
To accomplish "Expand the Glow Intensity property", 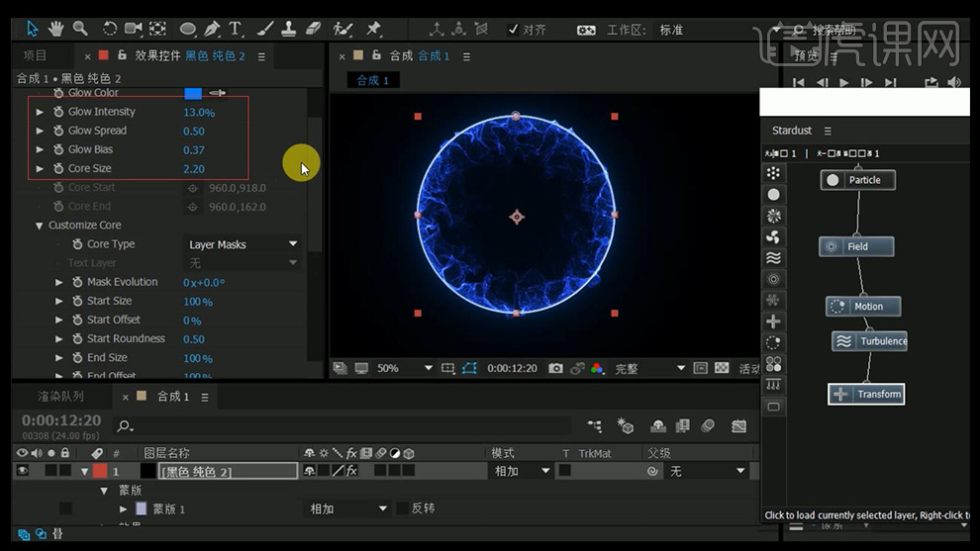I will click(40, 112).
